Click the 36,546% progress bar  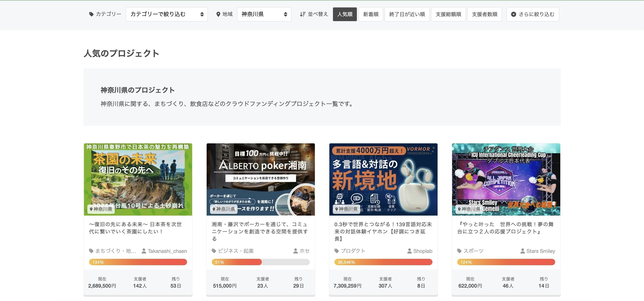click(x=383, y=262)
